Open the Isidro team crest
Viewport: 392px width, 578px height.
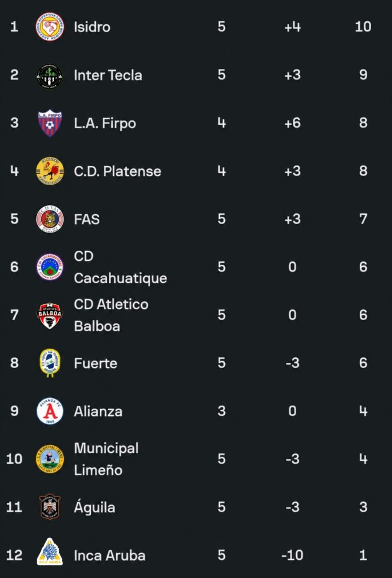coord(50,27)
